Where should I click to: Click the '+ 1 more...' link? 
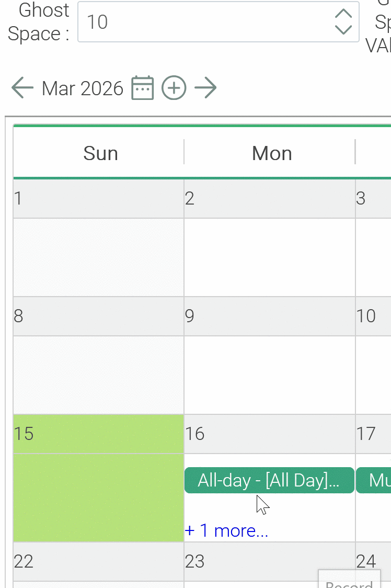[226, 530]
